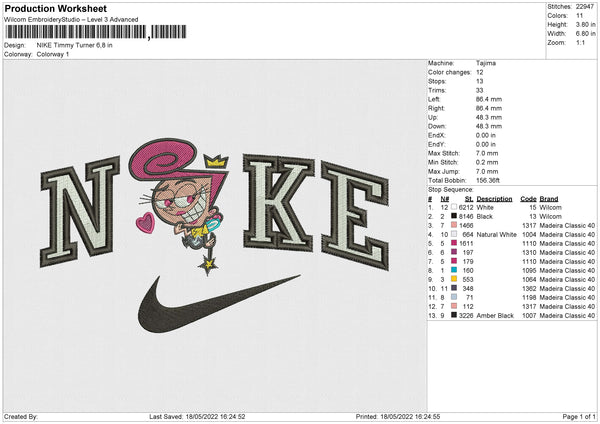Image resolution: width=600 pixels, height=424 pixels.
Task: Click the Stops value 13
Action: [x=480, y=81]
